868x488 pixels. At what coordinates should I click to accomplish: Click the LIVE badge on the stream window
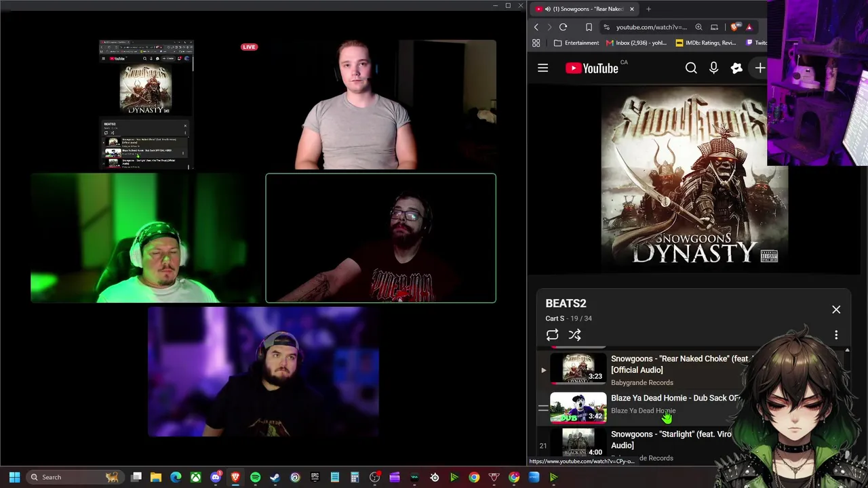tap(249, 47)
